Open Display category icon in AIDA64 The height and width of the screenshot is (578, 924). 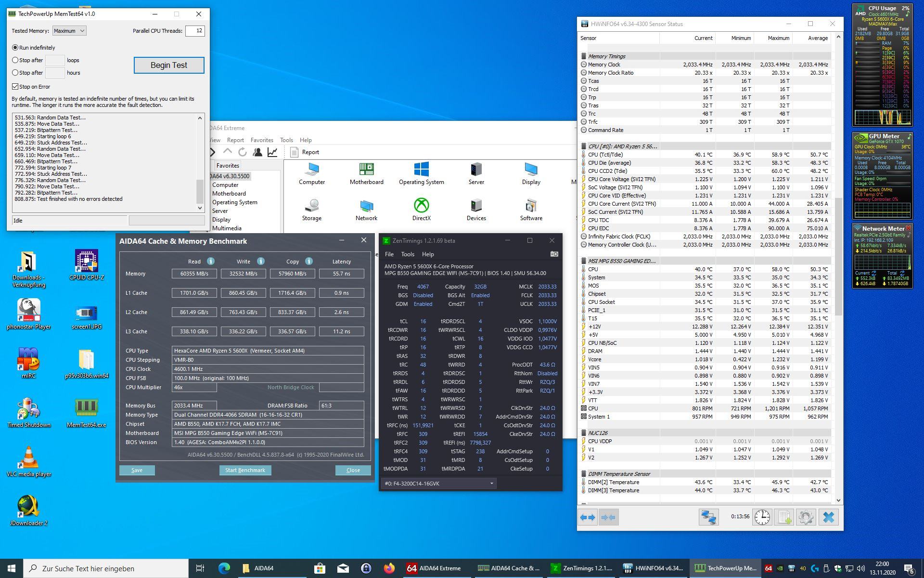point(531,173)
